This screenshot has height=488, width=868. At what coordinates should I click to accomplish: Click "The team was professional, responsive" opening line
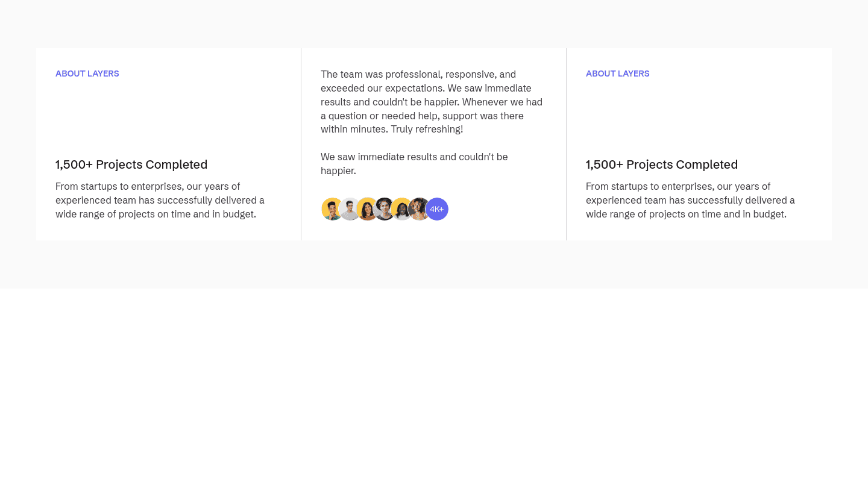click(x=418, y=74)
